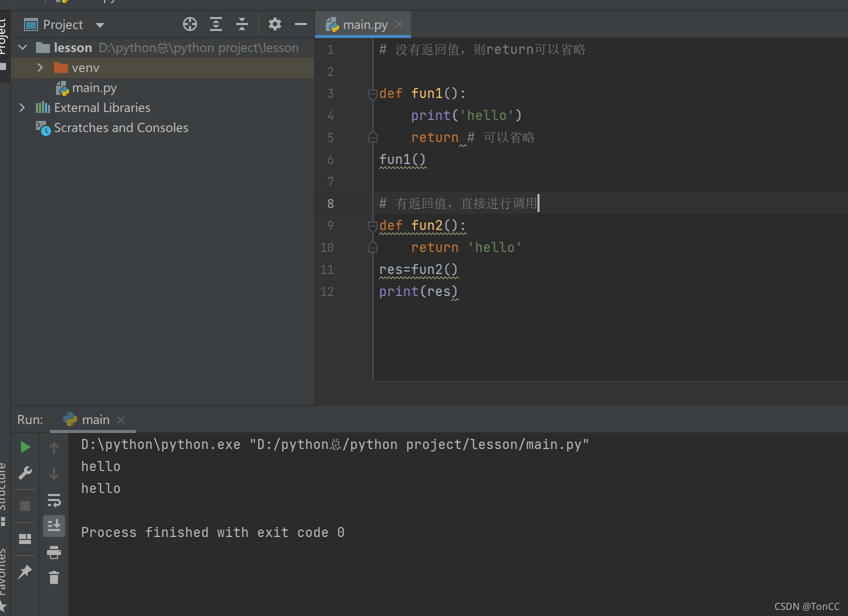The image size is (848, 616).
Task: Pin the run tab
Action: pos(25,571)
